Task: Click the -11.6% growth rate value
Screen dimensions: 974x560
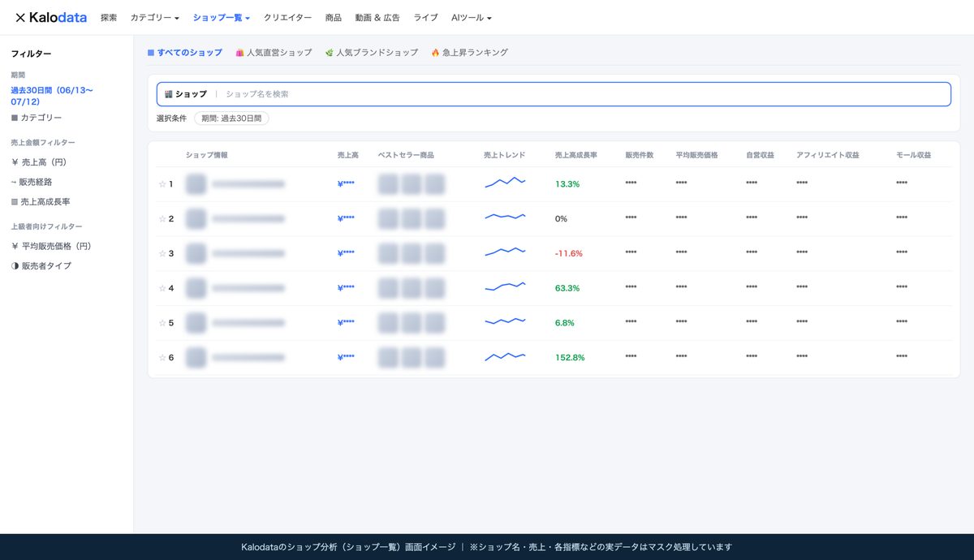Action: [x=569, y=253]
